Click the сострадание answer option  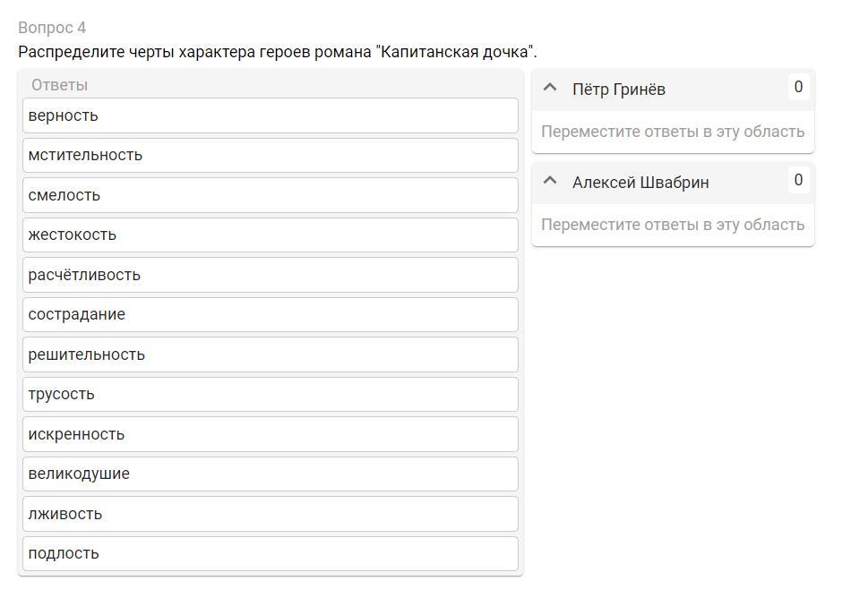270,314
